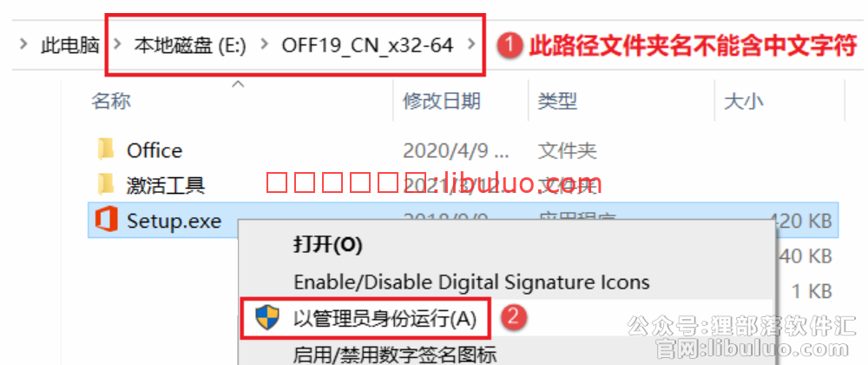The width and height of the screenshot is (868, 365).
Task: Expand chevron after OFF19_CN_x32-64 folder
Action: click(471, 44)
